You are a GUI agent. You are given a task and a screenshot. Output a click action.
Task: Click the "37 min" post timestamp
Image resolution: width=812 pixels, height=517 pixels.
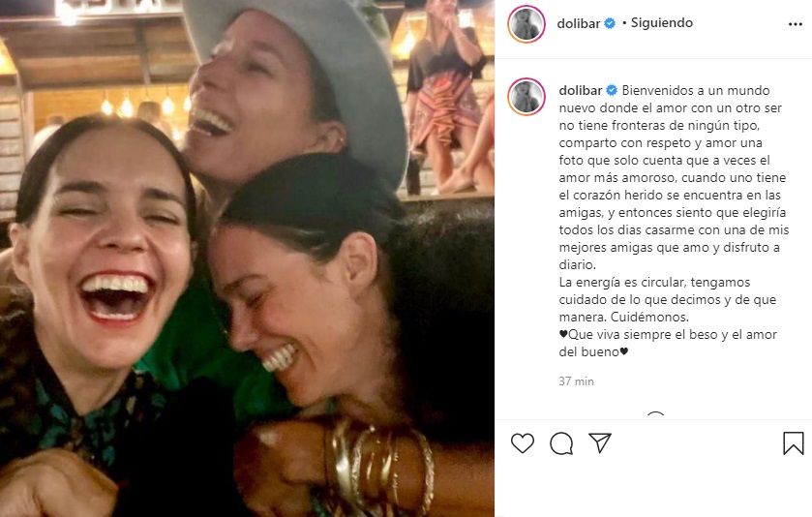576,381
